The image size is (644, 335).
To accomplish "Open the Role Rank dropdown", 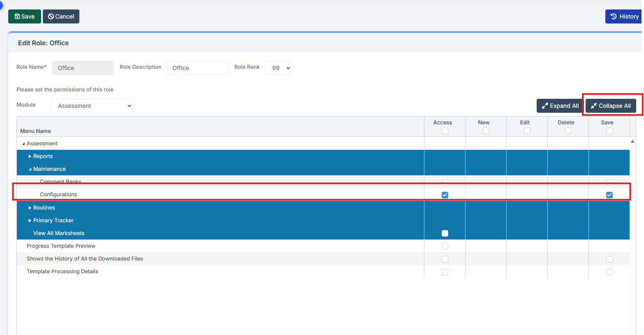I will coord(278,68).
